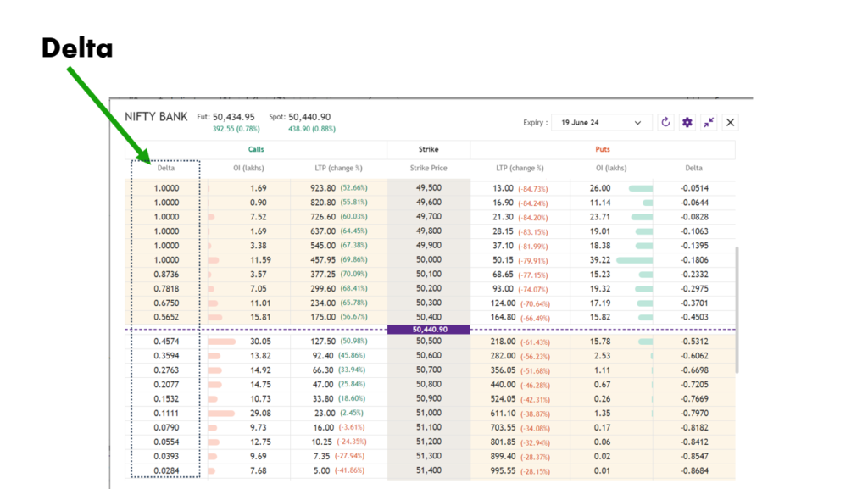Select strike price 51,300
Image resolution: width=868 pixels, height=489 pixels.
click(x=428, y=456)
